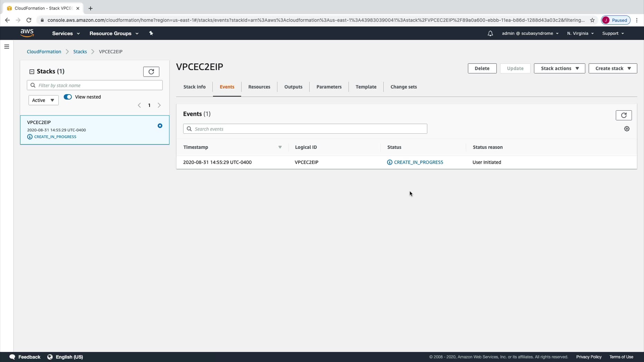The image size is (644, 362).
Task: Expand the Resource Groups menu
Action: point(114,33)
